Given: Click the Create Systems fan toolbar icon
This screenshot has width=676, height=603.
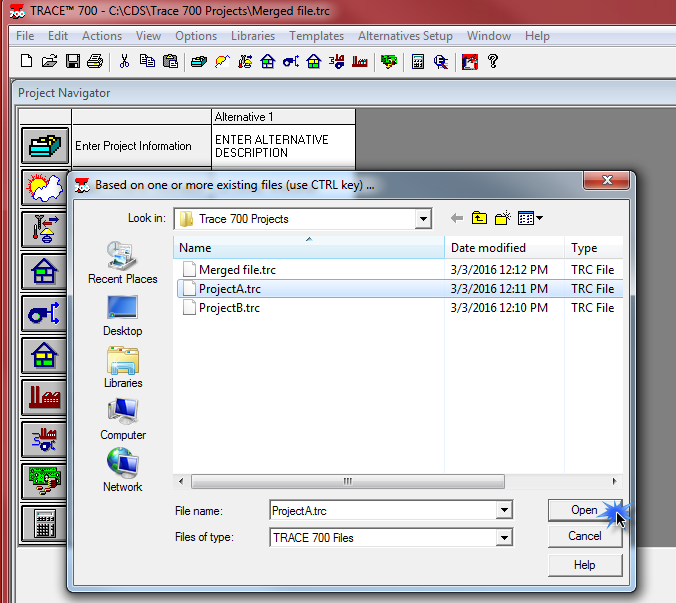Looking at the screenshot, I should pyautogui.click(x=291, y=62).
